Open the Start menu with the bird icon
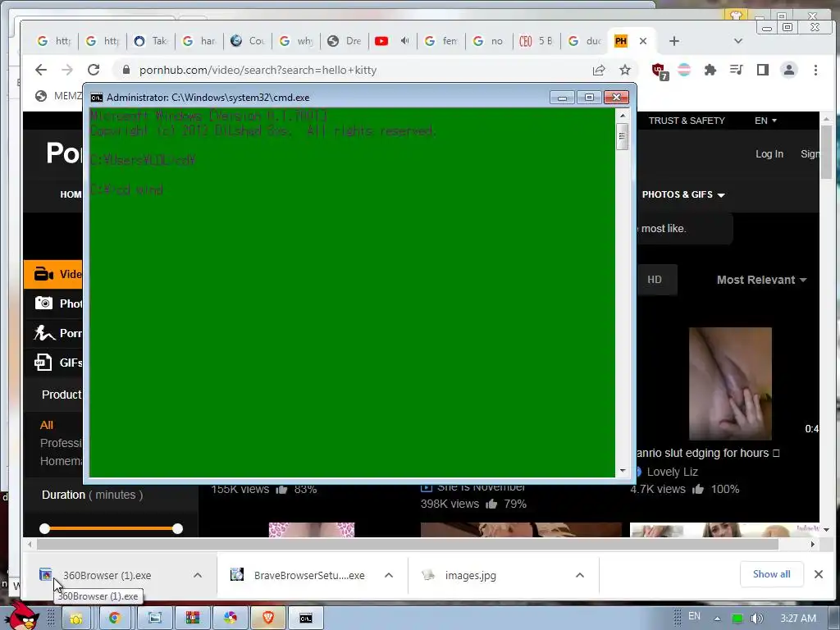The height and width of the screenshot is (630, 840). point(21,616)
